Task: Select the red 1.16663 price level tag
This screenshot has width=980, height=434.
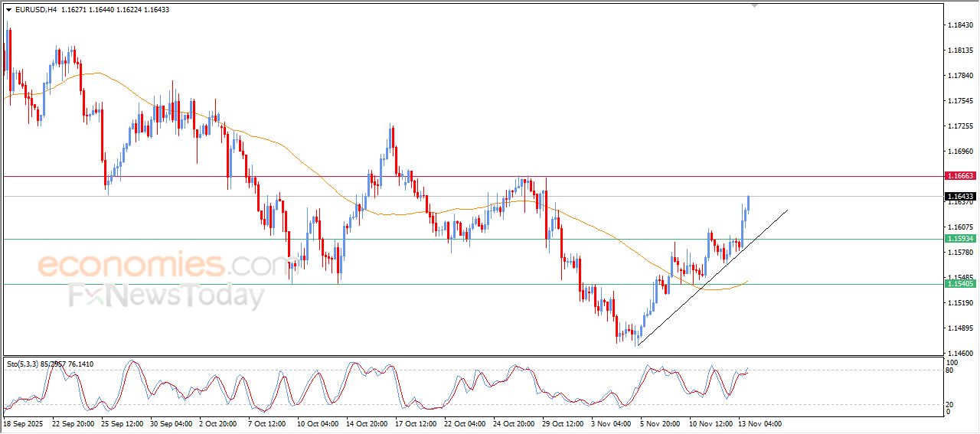Action: (960, 176)
